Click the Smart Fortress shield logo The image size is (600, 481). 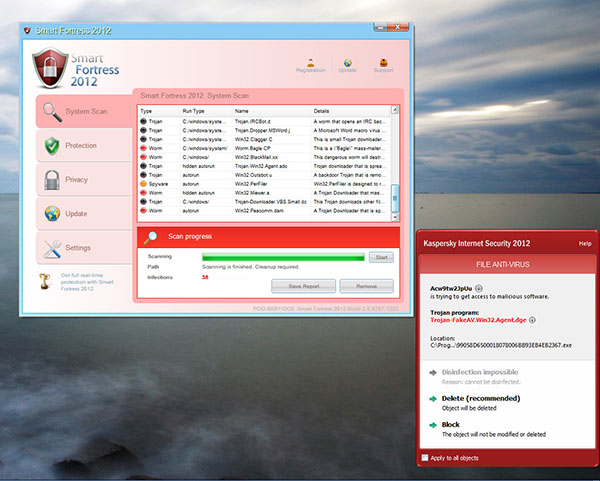pos(50,68)
